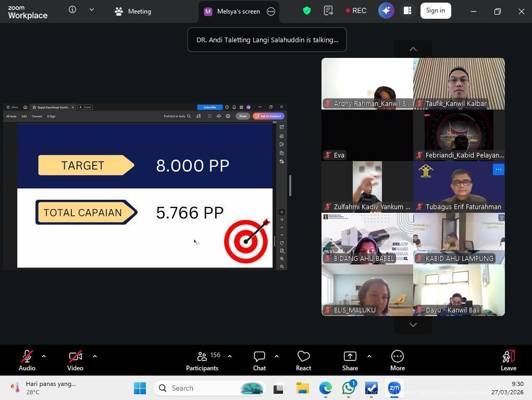Open WhatsApp from the taskbar
Viewport: 532px width, 400px height.
point(349,389)
